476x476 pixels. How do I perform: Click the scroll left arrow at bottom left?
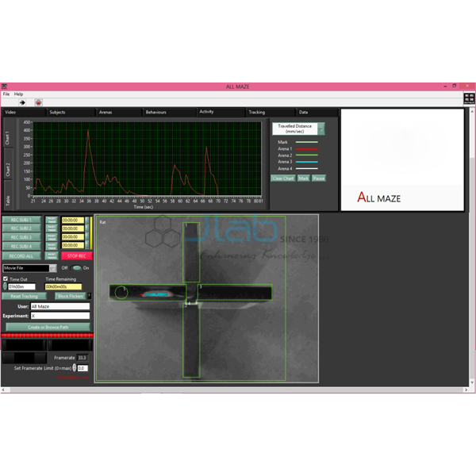3,390
